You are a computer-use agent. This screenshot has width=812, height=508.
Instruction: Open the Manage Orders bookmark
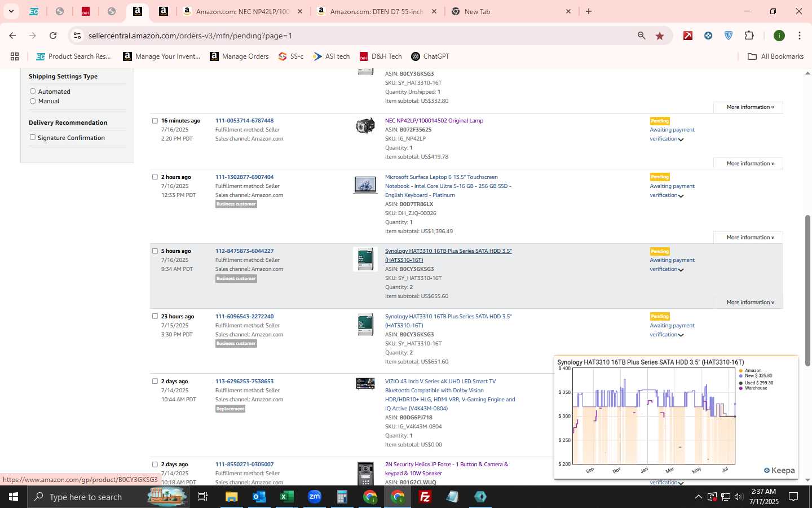click(x=239, y=56)
